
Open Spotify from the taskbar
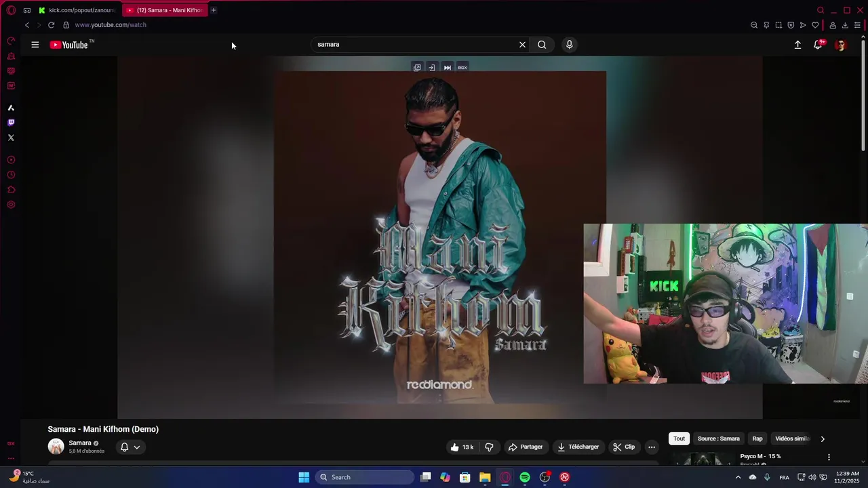click(525, 477)
